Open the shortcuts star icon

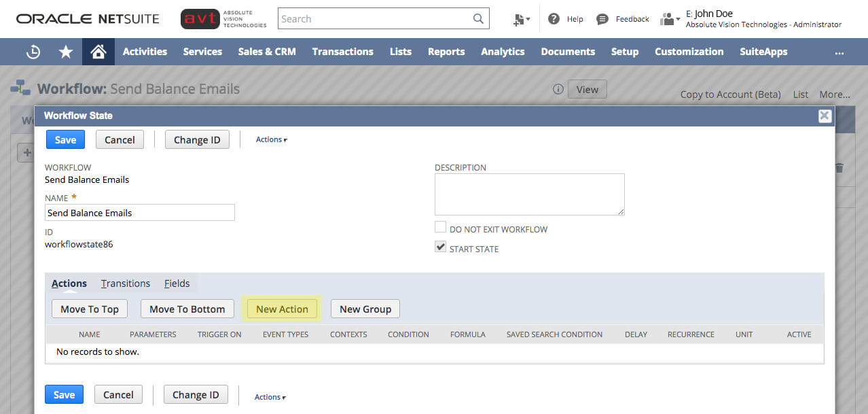coord(65,52)
